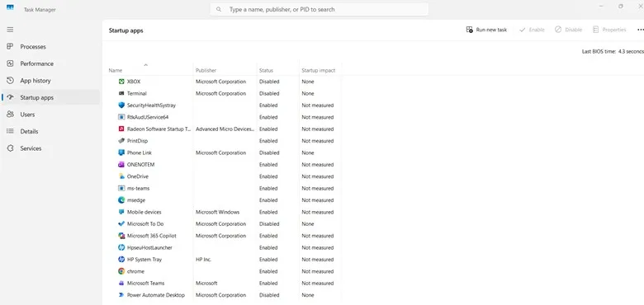The height and width of the screenshot is (305, 644).
Task: Click the Power Automate Desktop icon
Action: pyautogui.click(x=121, y=295)
